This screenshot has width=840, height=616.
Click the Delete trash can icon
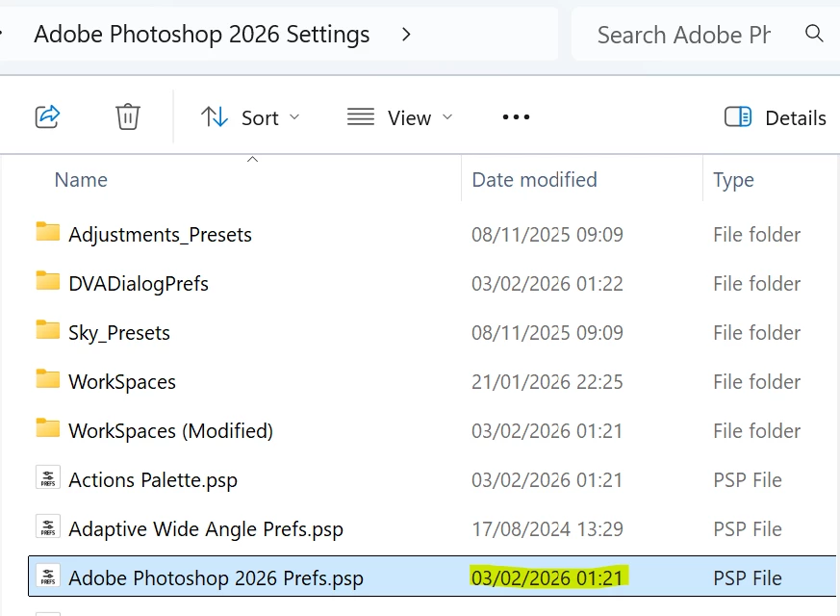click(x=128, y=116)
